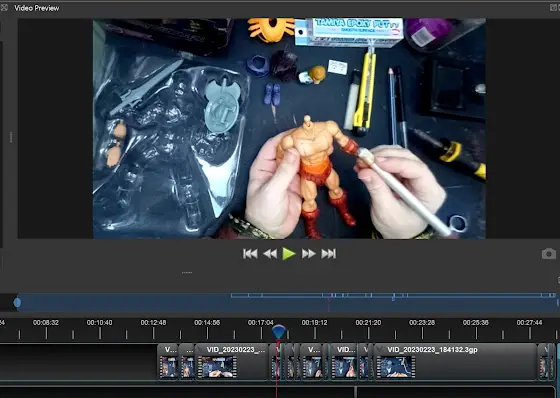Click the video preview image
The image size is (560, 398).
(x=289, y=129)
